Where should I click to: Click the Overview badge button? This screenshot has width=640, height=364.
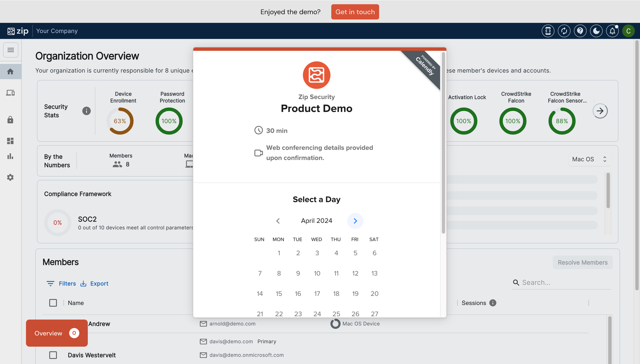[57, 333]
